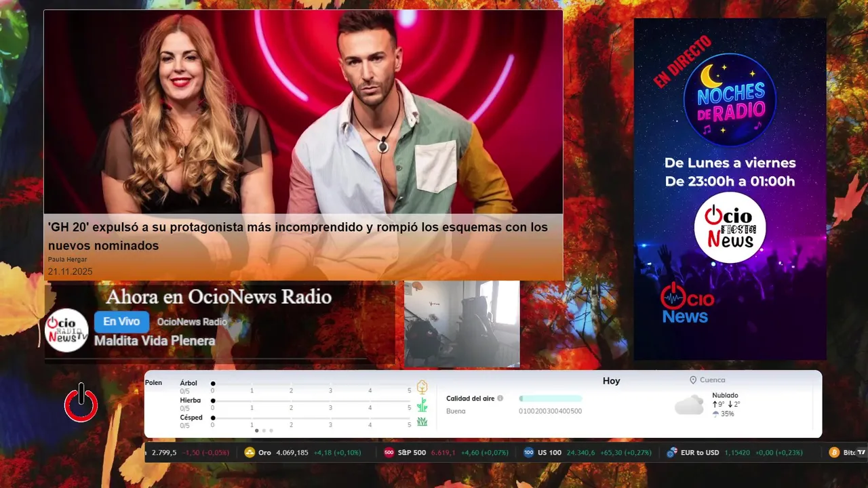
Task: Click the OcioNews Radio station label
Action: (x=192, y=322)
